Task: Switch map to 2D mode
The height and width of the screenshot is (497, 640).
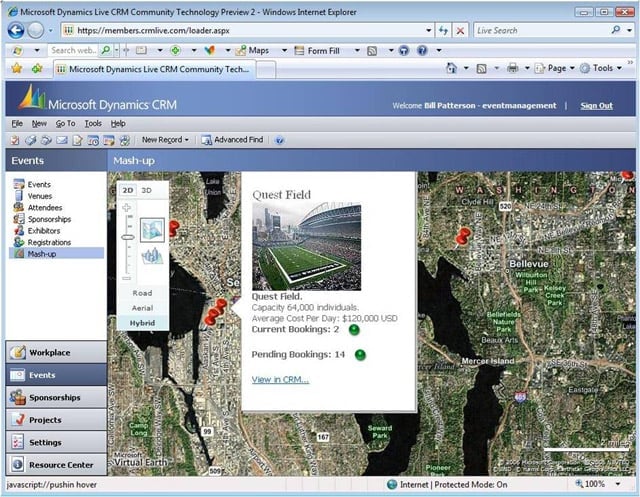Action: tap(128, 191)
